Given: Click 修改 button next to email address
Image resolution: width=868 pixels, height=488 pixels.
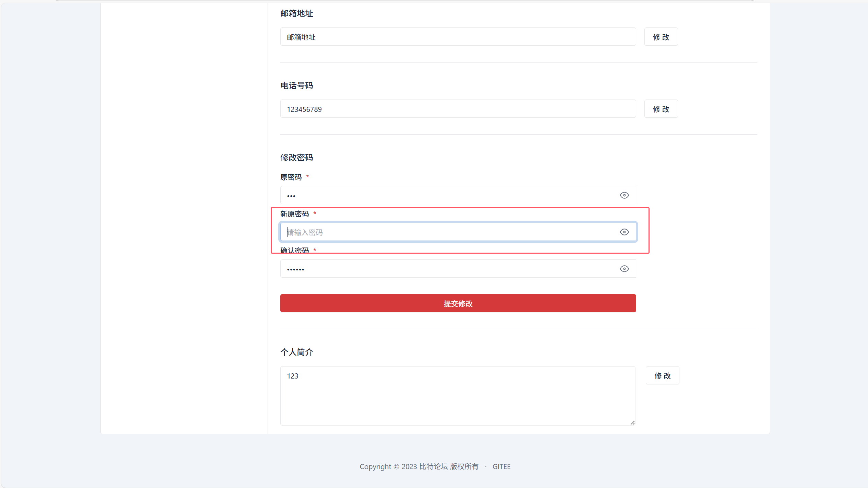Looking at the screenshot, I should click(661, 37).
